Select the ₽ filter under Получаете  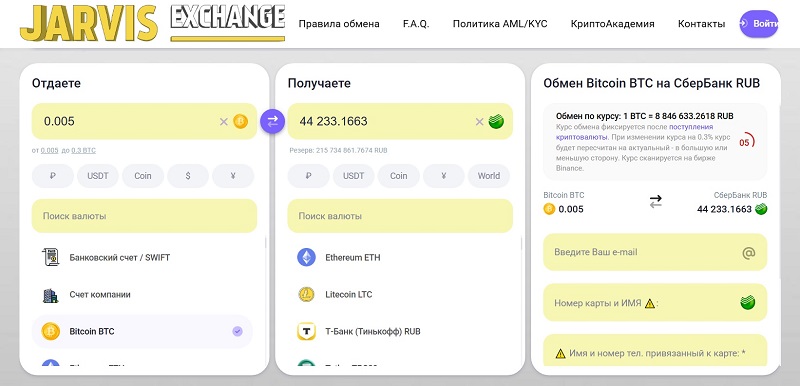pos(308,176)
